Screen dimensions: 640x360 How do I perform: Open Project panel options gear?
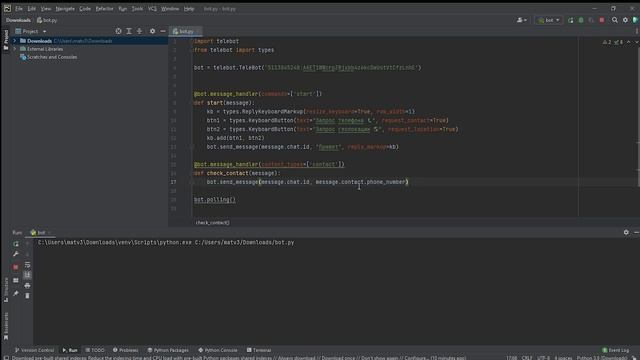click(x=152, y=31)
